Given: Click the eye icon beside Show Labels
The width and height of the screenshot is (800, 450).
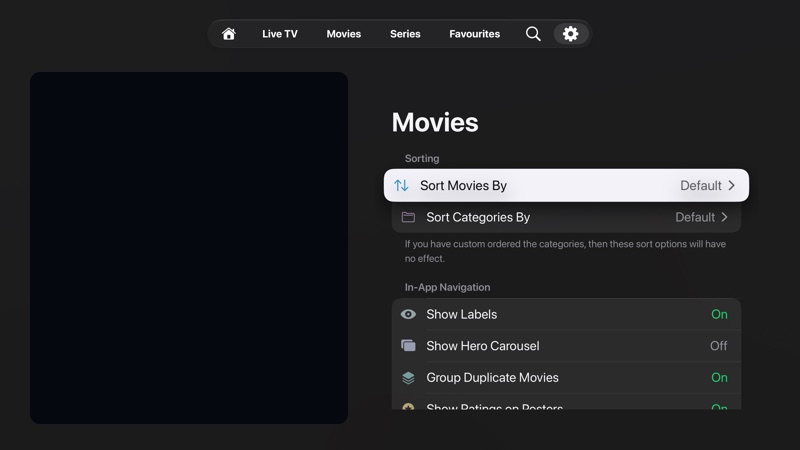Looking at the screenshot, I should pyautogui.click(x=408, y=314).
